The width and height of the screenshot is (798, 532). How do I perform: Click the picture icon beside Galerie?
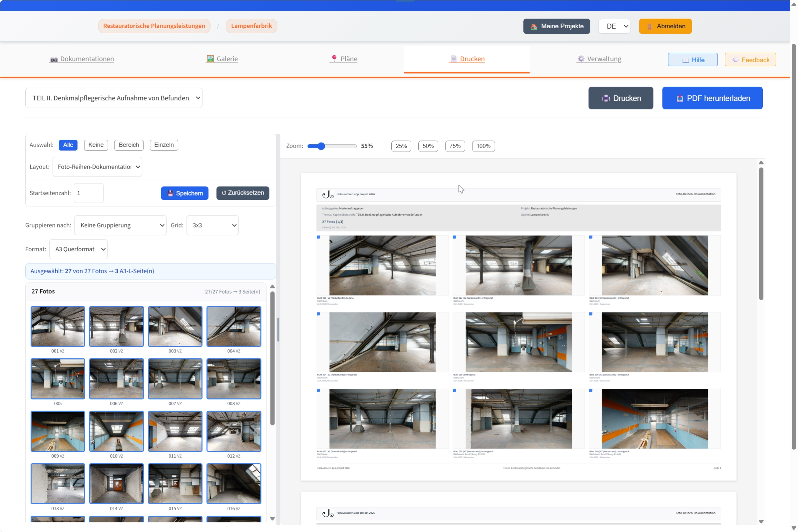tap(210, 59)
